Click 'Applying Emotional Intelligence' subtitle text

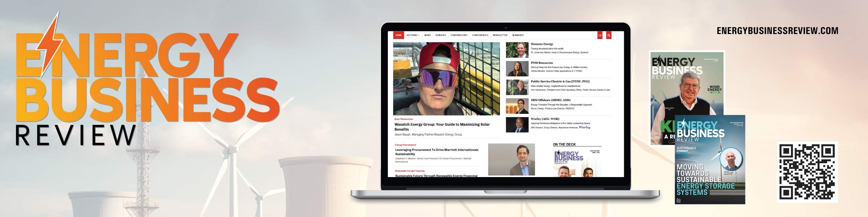click(560, 123)
